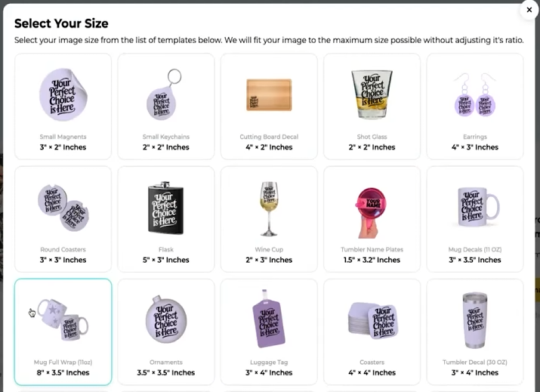Click the wine glass product image

[268, 208]
